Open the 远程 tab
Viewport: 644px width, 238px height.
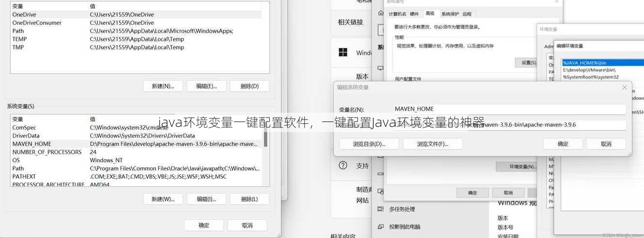pyautogui.click(x=467, y=14)
